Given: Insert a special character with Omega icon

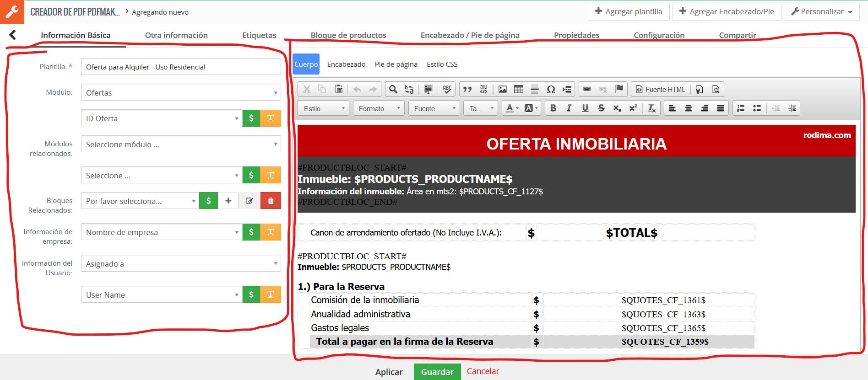Looking at the screenshot, I should pyautogui.click(x=551, y=89).
